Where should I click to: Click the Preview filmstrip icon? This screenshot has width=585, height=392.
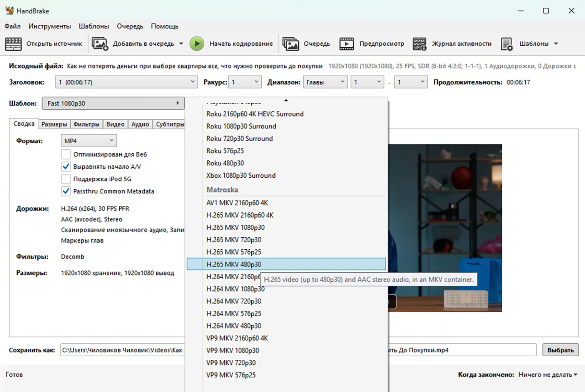tap(346, 44)
